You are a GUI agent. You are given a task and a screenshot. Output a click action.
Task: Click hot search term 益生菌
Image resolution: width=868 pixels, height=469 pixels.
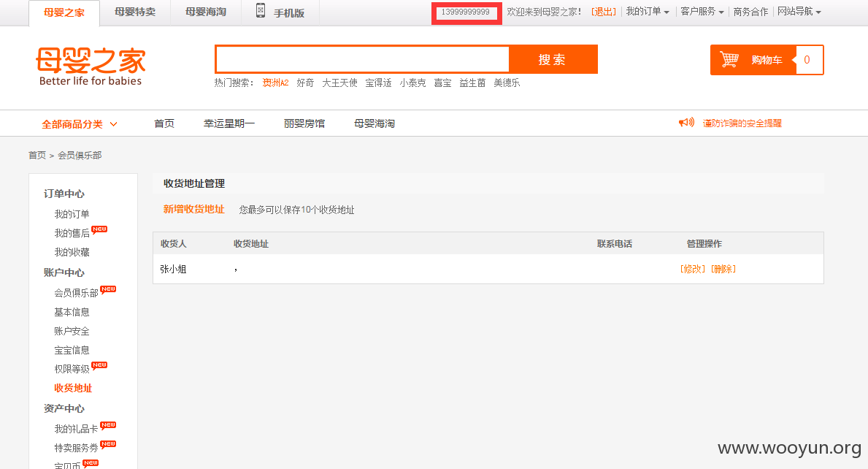click(472, 83)
